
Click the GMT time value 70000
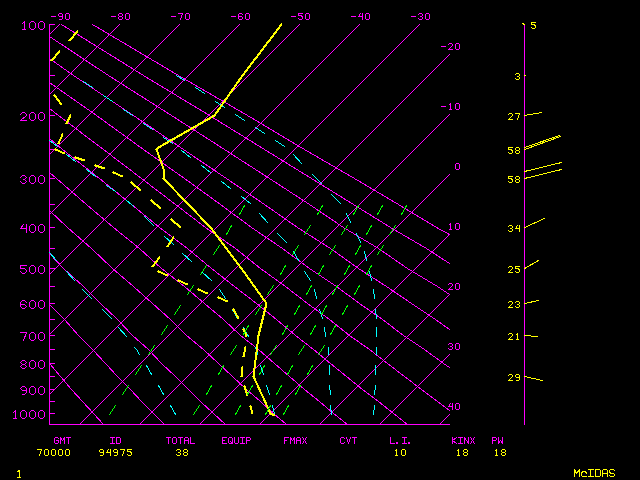tap(54, 452)
